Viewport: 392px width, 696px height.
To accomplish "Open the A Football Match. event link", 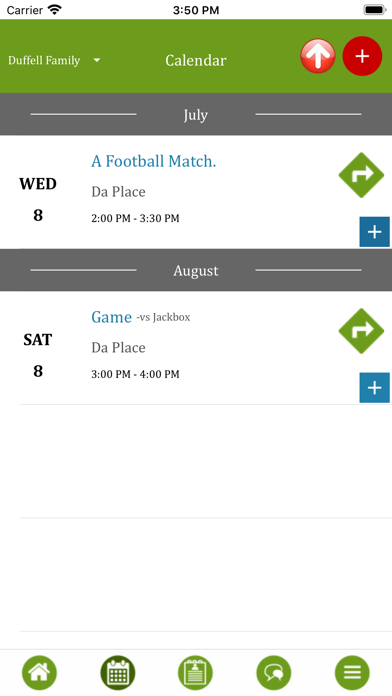I will [x=154, y=161].
